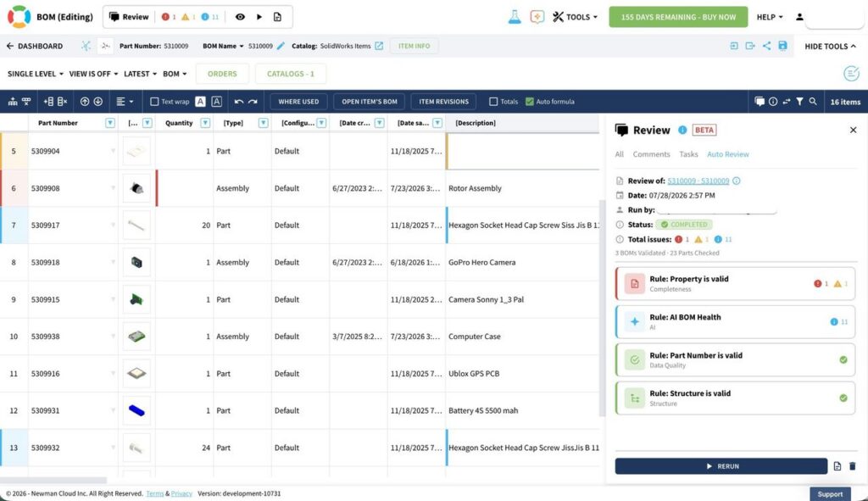Click the ITEM REVISIONS button
Screen dimensions: 868x501
click(x=443, y=102)
